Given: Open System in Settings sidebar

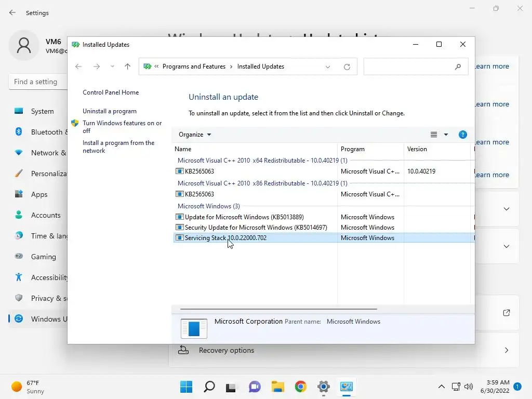Looking at the screenshot, I should point(42,111).
